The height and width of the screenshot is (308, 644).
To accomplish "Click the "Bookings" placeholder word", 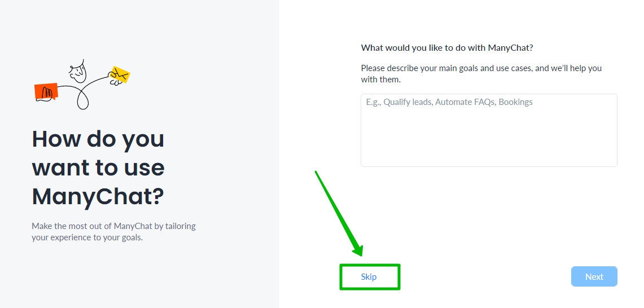I will tap(515, 102).
